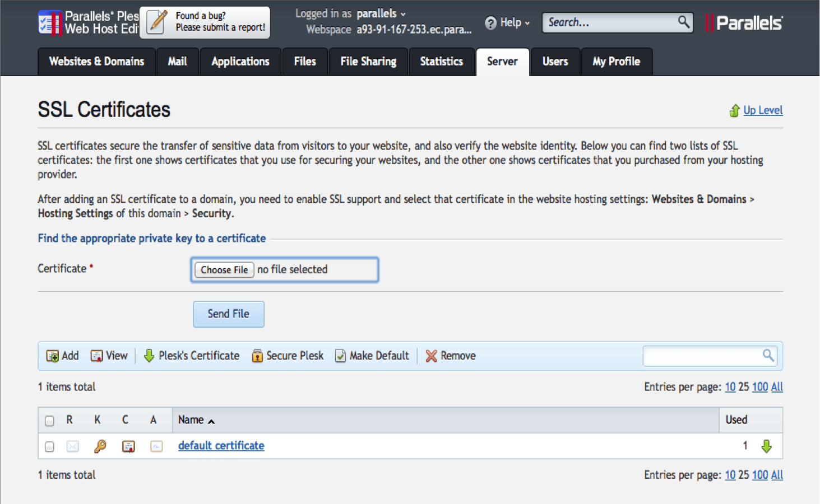The width and height of the screenshot is (820, 504).
Task: Tick the default certificate row checkbox
Action: [49, 446]
